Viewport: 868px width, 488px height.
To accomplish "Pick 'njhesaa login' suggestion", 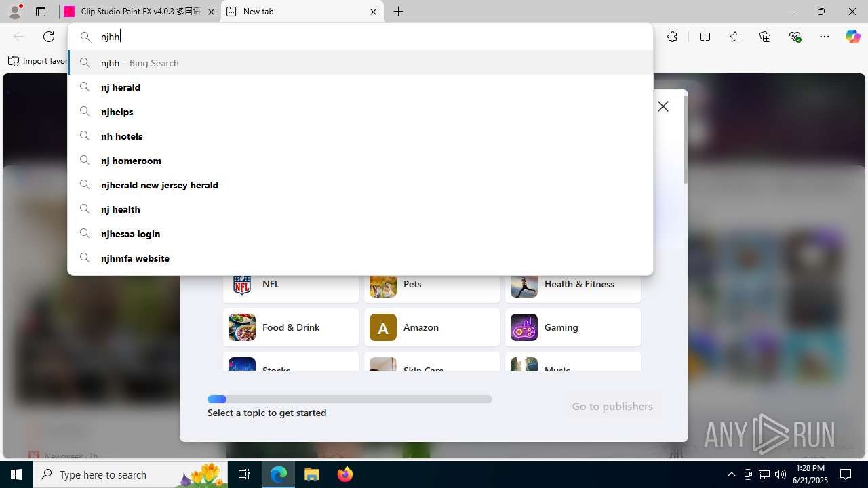I will pos(360,234).
